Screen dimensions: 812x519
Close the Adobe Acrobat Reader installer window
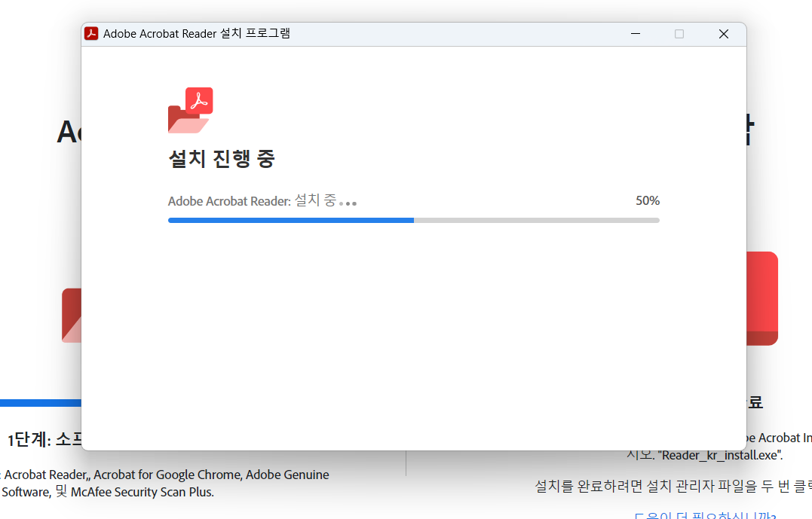pos(724,34)
